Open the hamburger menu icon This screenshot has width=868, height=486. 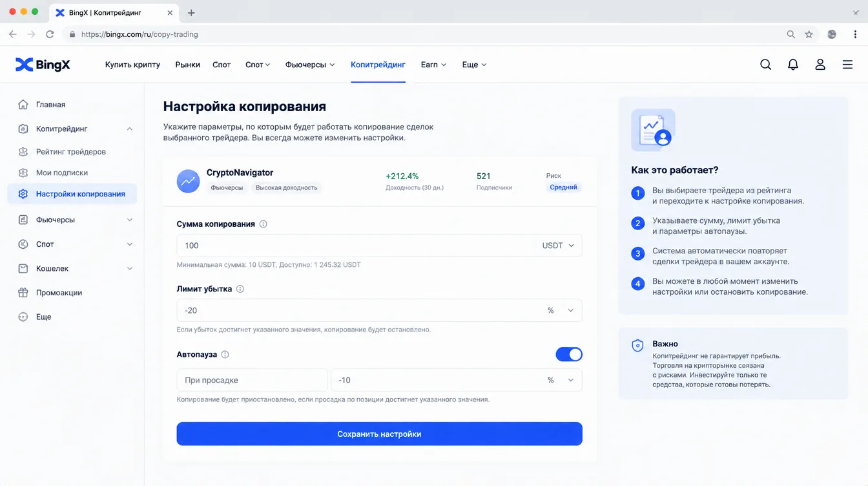click(847, 65)
